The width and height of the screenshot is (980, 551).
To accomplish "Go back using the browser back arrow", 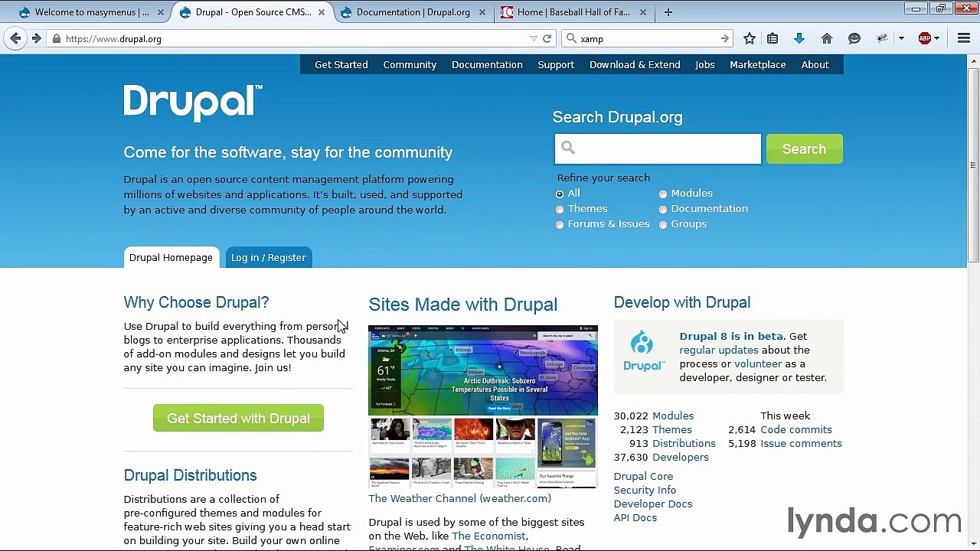I will coord(15,38).
